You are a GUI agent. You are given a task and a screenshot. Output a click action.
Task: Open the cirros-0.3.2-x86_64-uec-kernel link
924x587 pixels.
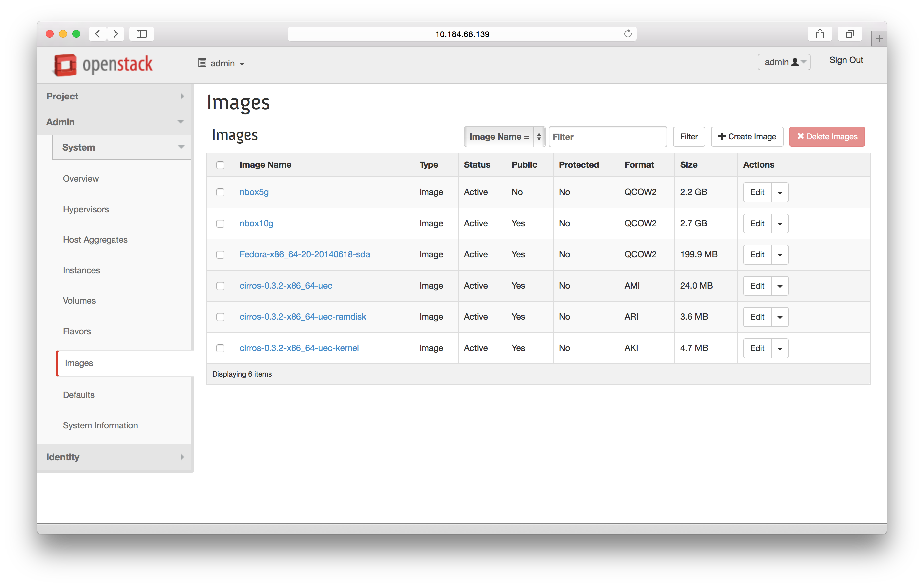click(x=299, y=348)
